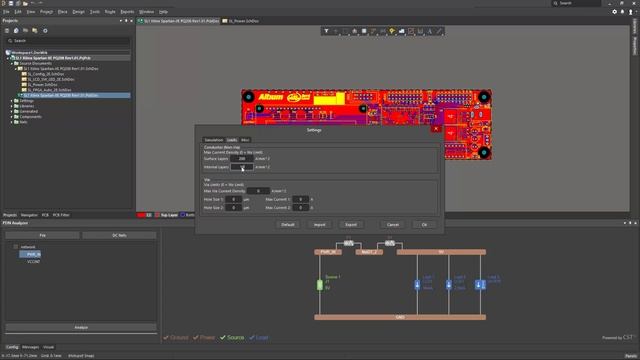The width and height of the screenshot is (640, 360).
Task: Cancel the Settings dialog
Action: 393,225
